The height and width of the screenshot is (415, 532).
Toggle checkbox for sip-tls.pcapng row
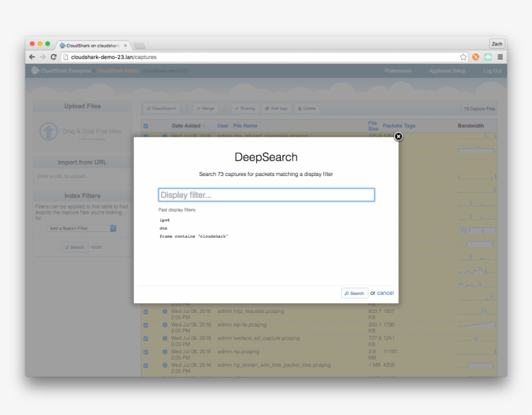click(146, 325)
